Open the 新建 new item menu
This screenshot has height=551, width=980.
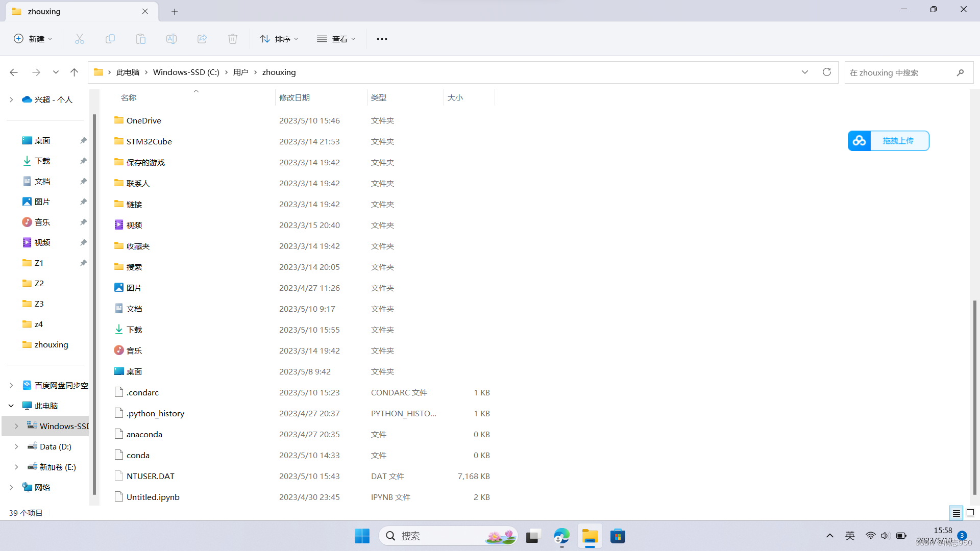pos(33,39)
